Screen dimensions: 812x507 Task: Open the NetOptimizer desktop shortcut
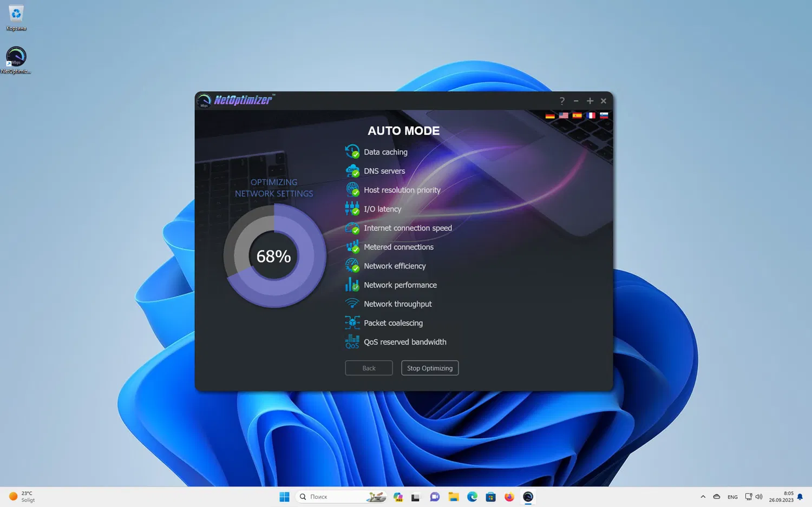pyautogui.click(x=16, y=60)
